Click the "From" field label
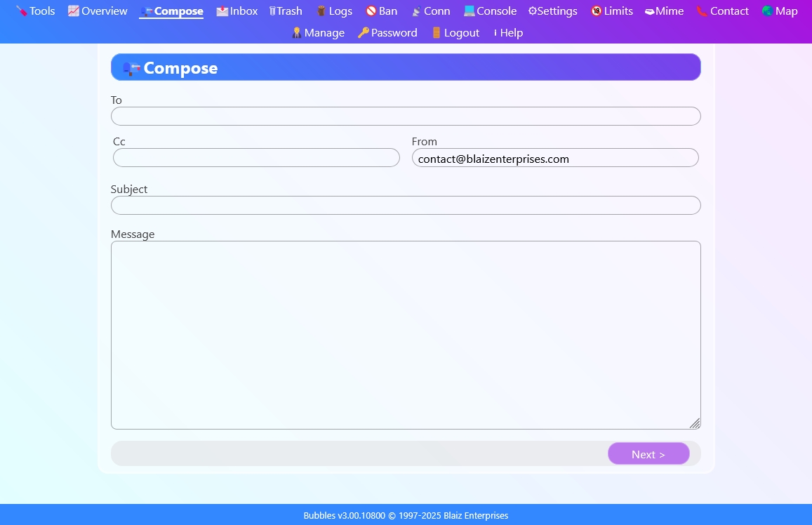The height and width of the screenshot is (525, 812). 424,141
